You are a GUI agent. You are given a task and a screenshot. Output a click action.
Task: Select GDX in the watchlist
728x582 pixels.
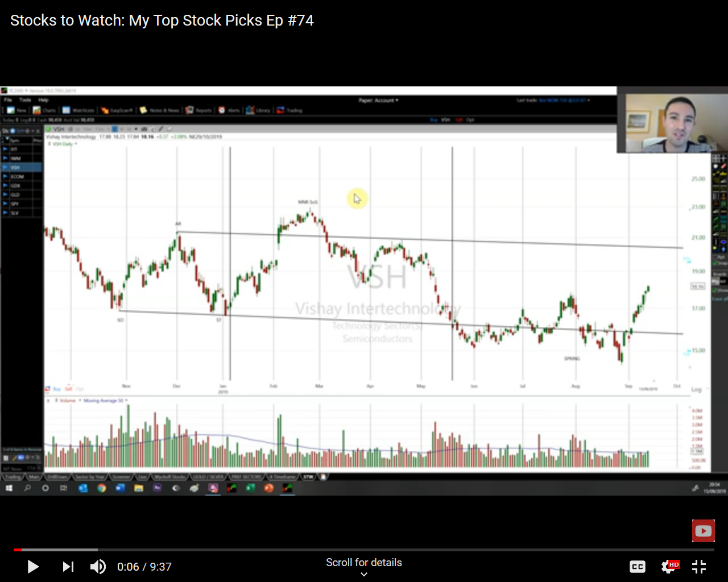(16, 185)
